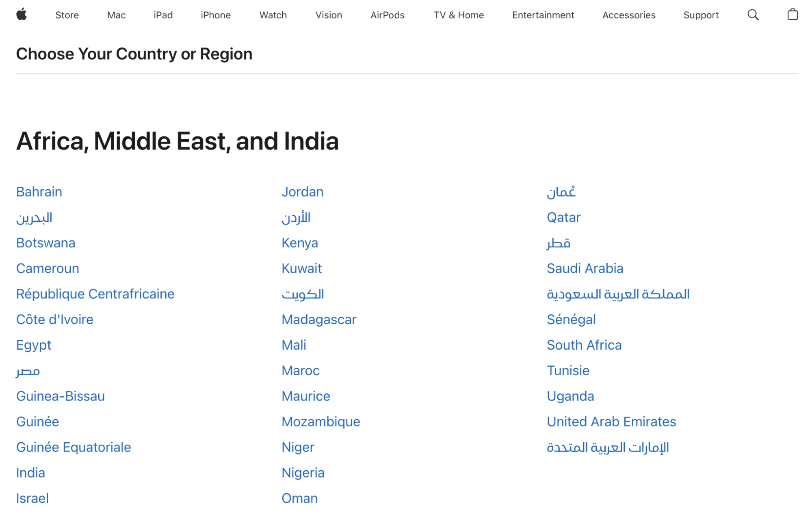Open the AirPods navigation item
812x519 pixels.
387,15
